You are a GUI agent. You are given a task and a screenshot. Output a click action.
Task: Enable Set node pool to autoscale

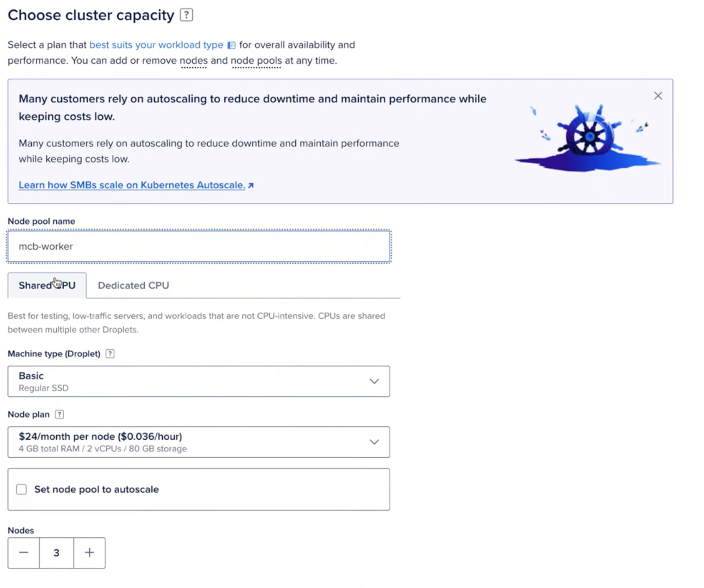pos(22,489)
